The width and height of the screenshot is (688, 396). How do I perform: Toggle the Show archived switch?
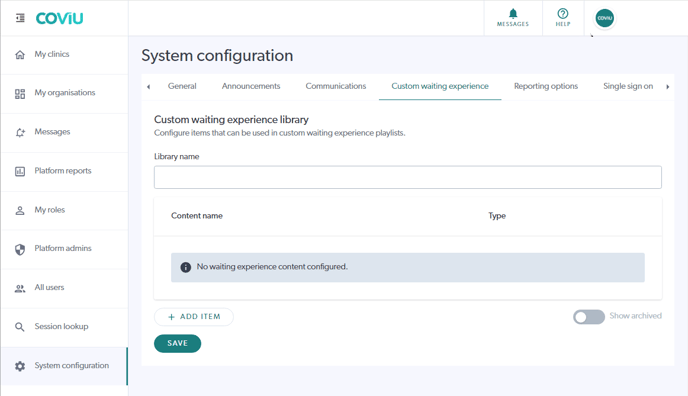click(589, 317)
